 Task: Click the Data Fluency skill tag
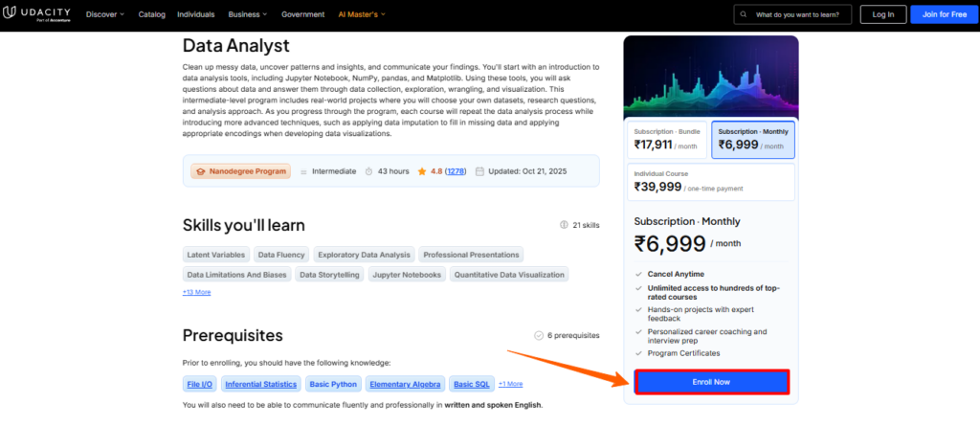click(281, 255)
